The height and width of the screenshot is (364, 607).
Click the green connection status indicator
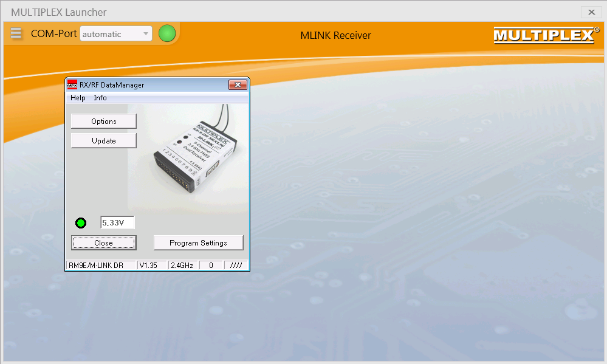[x=167, y=34]
